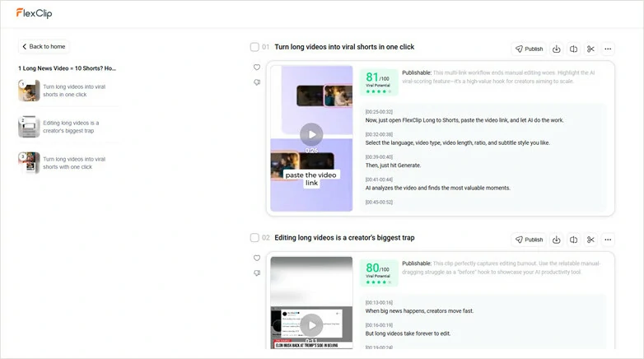The image size is (644, 359).
Task: Click clip 02 title Editing long videos is a creator's biggest trap
Action: coord(344,237)
